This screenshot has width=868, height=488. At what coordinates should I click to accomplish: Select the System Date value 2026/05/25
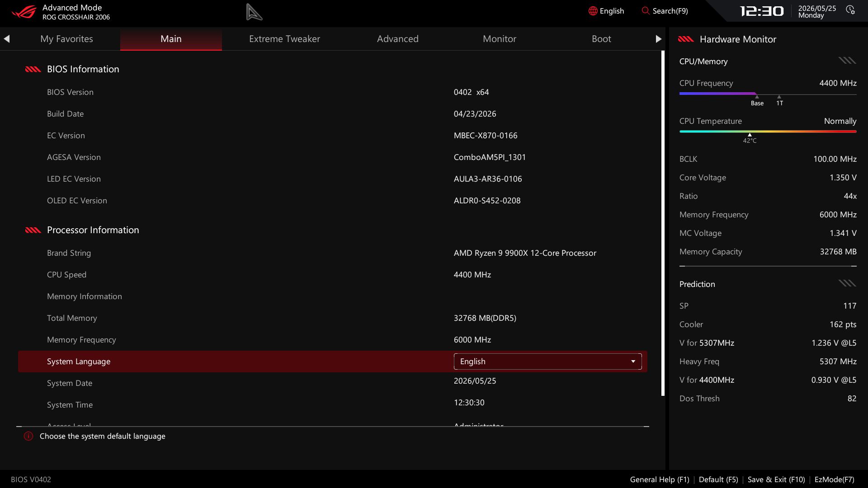click(x=475, y=381)
